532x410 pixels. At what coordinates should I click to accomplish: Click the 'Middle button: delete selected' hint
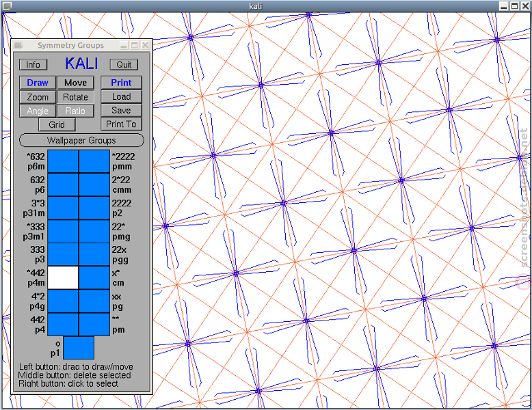pyautogui.click(x=75, y=375)
